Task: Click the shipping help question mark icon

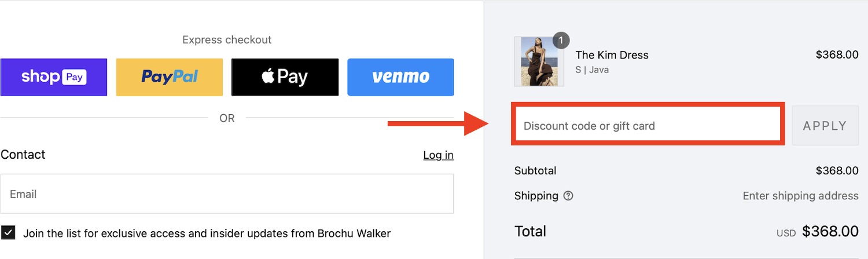Action: pos(568,196)
